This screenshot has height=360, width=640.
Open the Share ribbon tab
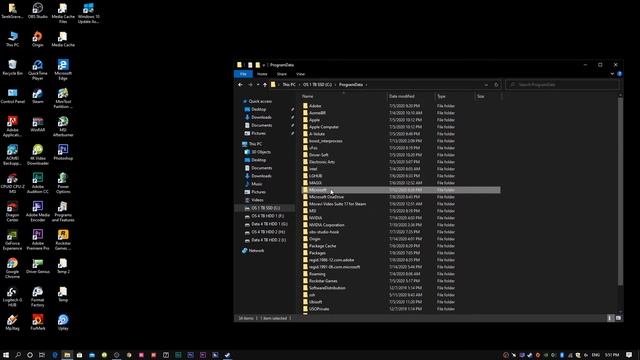tap(282, 74)
